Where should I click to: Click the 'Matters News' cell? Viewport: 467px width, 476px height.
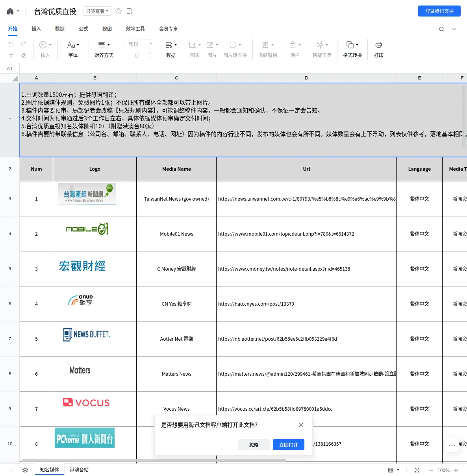coord(176,374)
